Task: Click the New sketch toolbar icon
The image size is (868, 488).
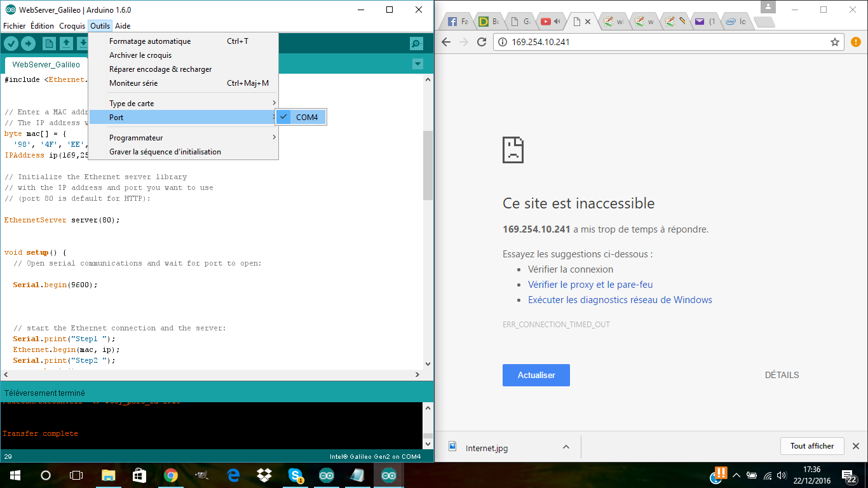Action: click(x=49, y=43)
